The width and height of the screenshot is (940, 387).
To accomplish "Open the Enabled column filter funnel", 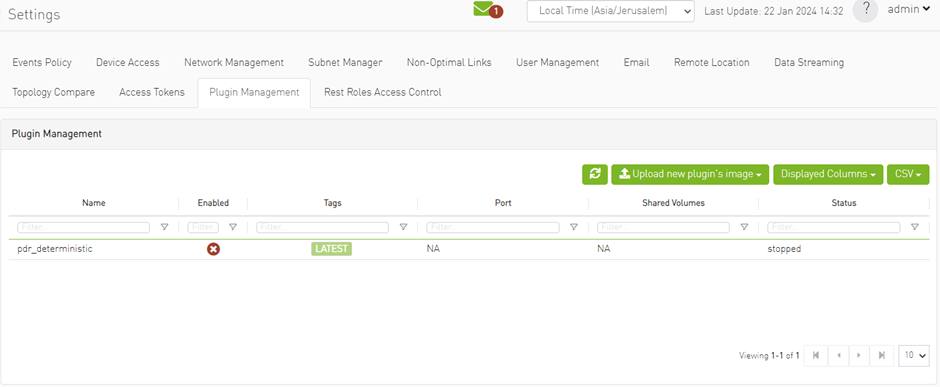I will [233, 228].
